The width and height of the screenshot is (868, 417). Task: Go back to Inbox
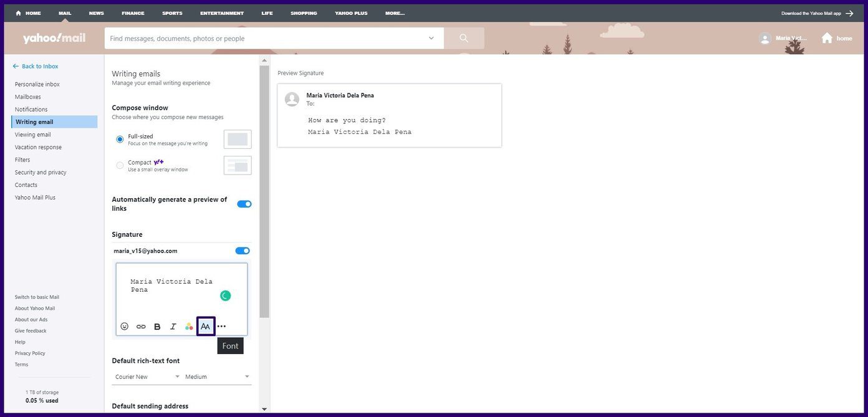pyautogui.click(x=36, y=66)
